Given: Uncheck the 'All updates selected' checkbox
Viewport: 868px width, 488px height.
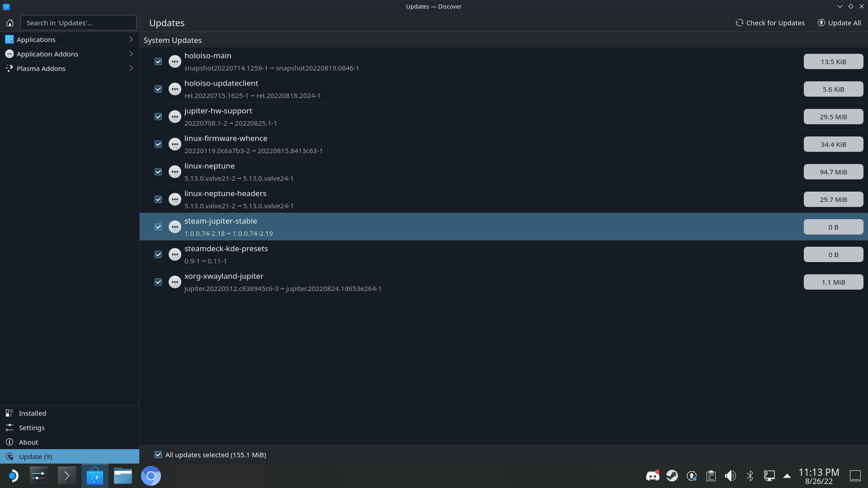Looking at the screenshot, I should tap(158, 455).
